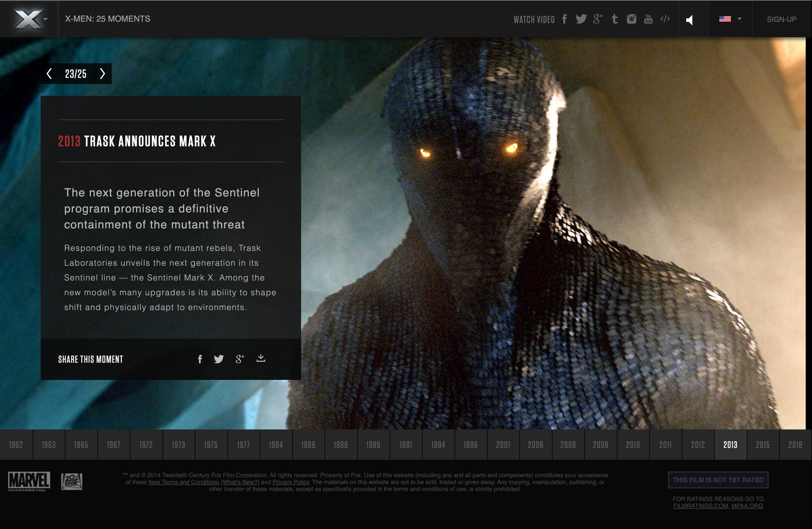Image resolution: width=812 pixels, height=529 pixels.
Task: Open FILMRATINGS.COM link
Action: tap(701, 506)
